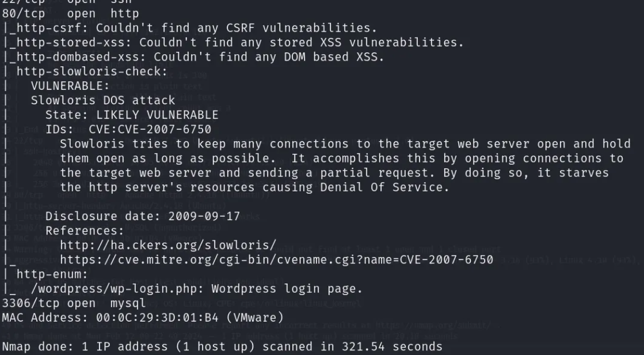Select the /wordpress/wp-login.php path text
The height and width of the screenshot is (355, 644).
(x=117, y=289)
